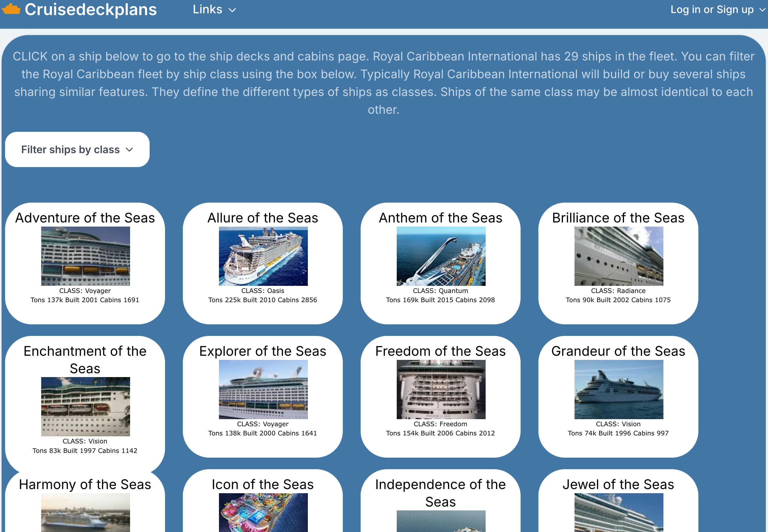
Task: Click the orange ship logo icon
Action: (11, 9)
